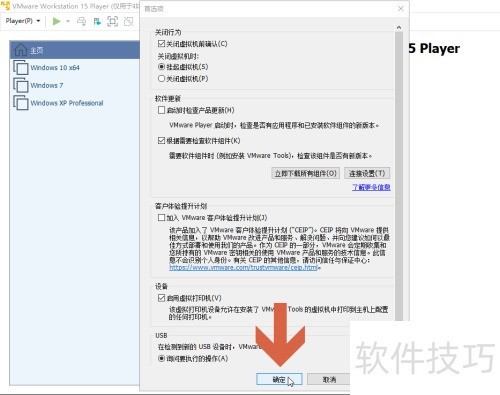Viewport: 500px width, 395px height.
Task: Select the 主页 home item in library
Action: click(75, 50)
